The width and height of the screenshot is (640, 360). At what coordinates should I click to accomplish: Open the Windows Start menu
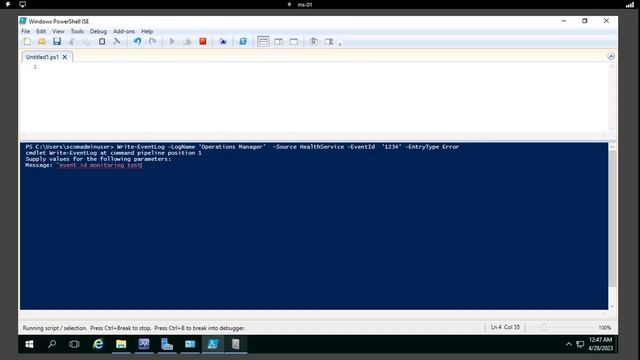click(x=29, y=344)
